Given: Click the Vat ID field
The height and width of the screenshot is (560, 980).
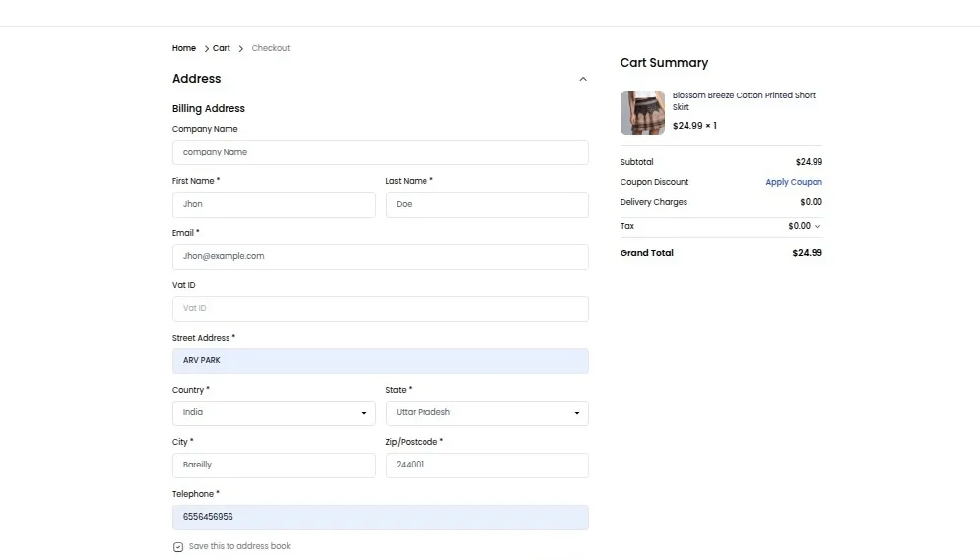Looking at the screenshot, I should [380, 309].
